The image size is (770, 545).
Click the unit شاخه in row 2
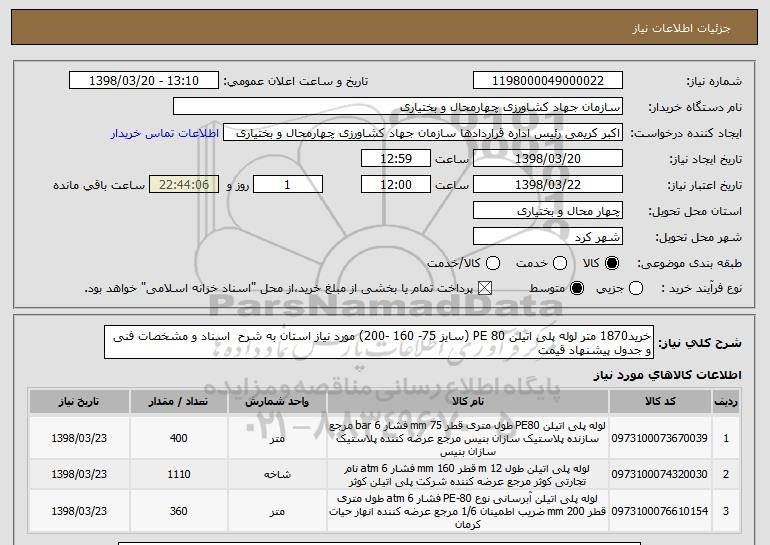pyautogui.click(x=277, y=475)
